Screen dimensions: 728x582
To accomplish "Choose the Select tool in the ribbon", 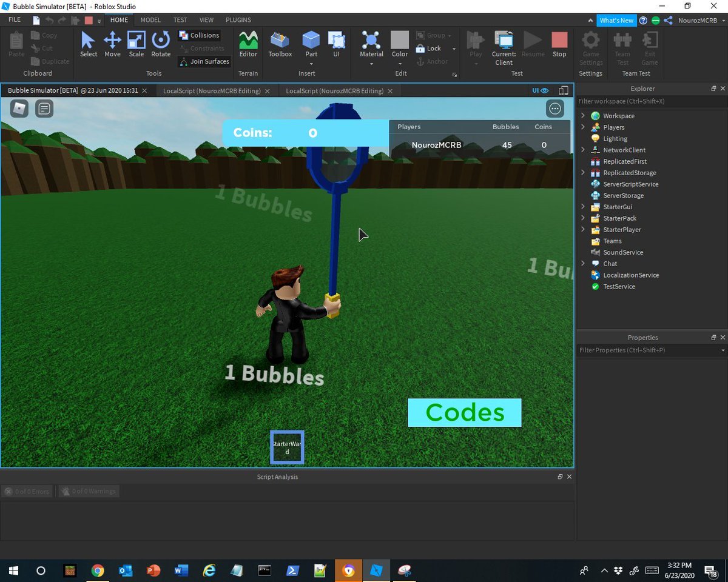I will 89,44.
